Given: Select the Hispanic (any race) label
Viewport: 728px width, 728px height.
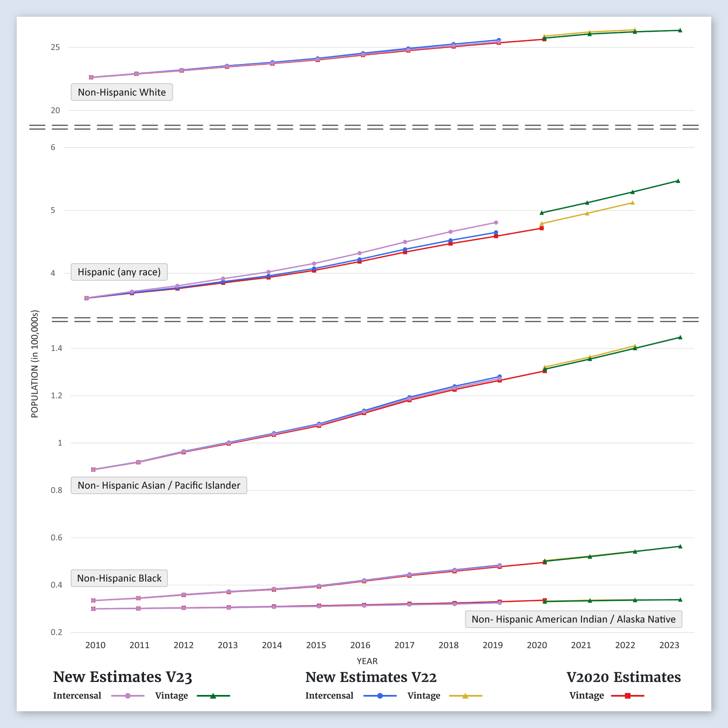Looking at the screenshot, I should point(119,272).
